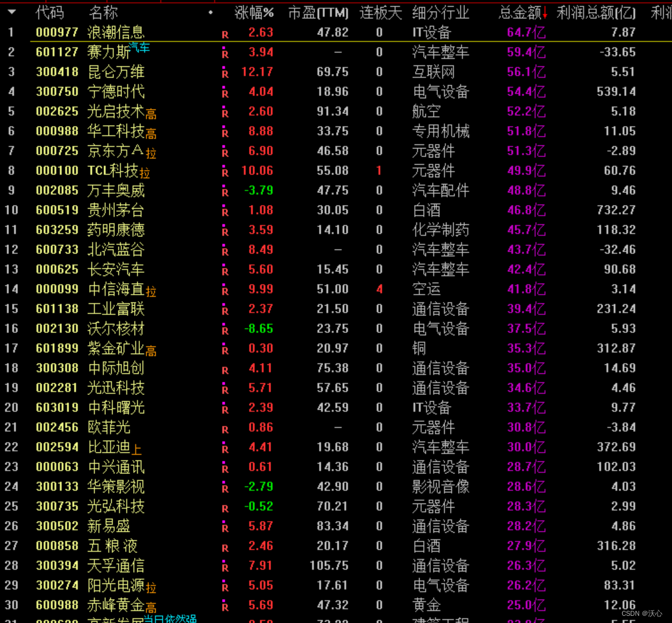This screenshot has width=672, height=623.
Task: Select stock name 中际旭创
Action: (115, 367)
